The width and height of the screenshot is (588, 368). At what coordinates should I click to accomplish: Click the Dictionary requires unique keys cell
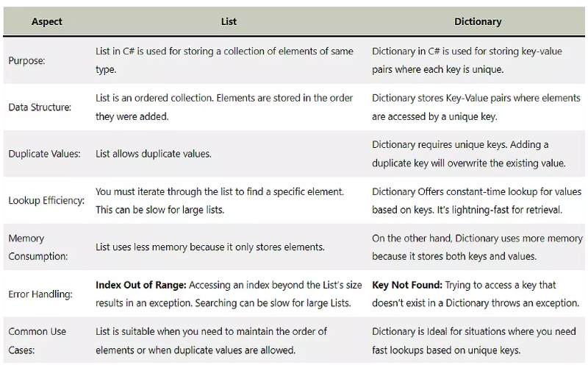click(x=469, y=154)
